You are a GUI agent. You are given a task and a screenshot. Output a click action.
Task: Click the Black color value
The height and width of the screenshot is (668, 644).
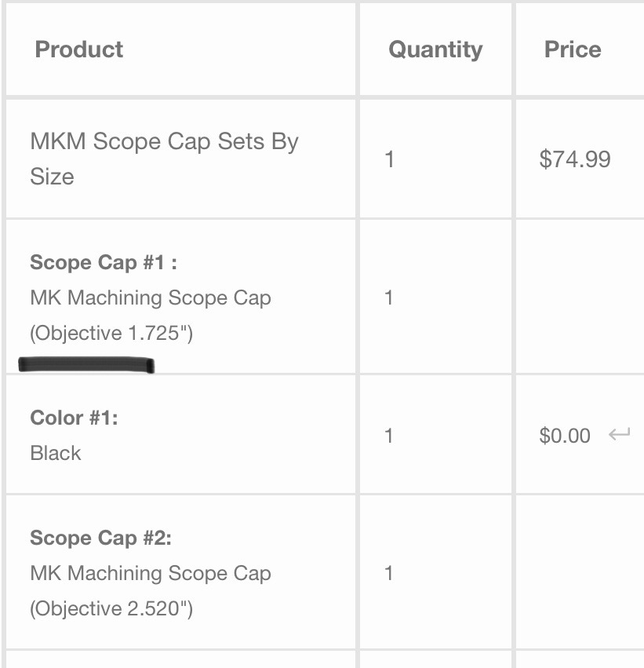pyautogui.click(x=56, y=453)
